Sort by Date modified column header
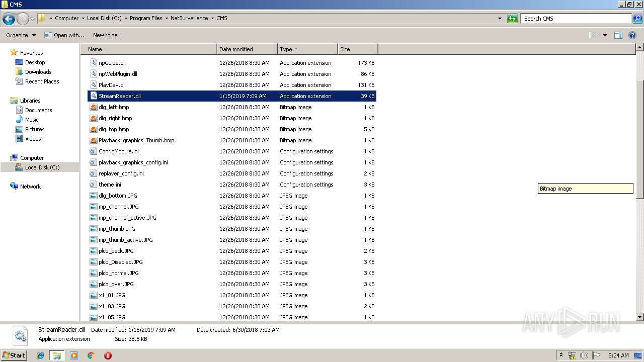This screenshot has width=644, height=362. 247,49
